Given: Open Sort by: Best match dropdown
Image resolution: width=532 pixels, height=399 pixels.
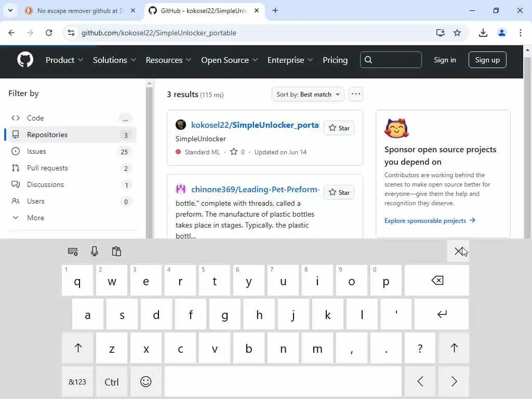Looking at the screenshot, I should coord(308,95).
